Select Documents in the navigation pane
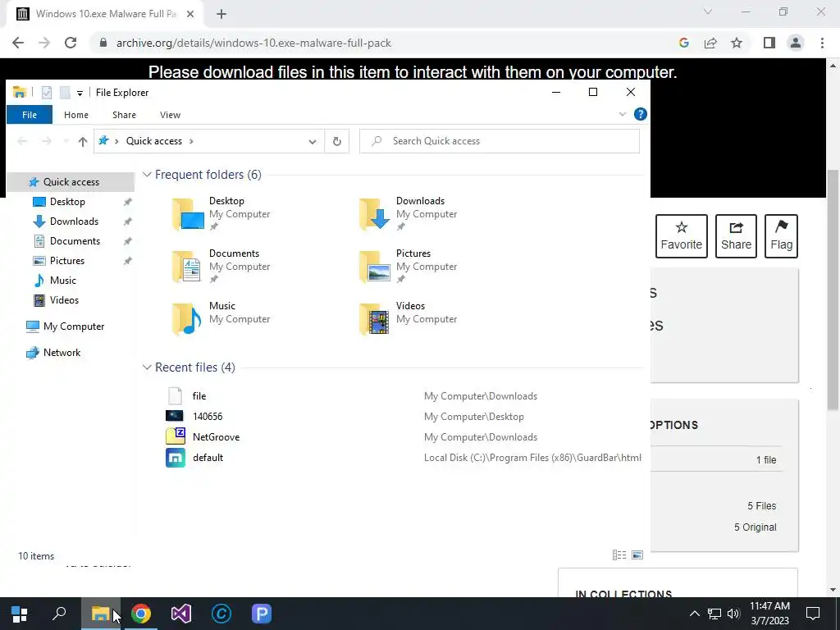The image size is (840, 630). click(75, 241)
